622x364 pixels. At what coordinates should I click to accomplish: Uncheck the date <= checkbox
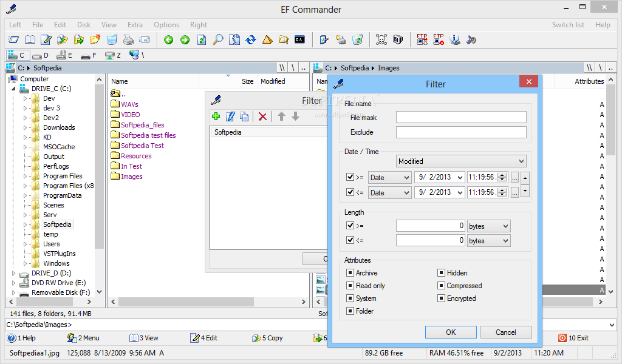point(350,192)
